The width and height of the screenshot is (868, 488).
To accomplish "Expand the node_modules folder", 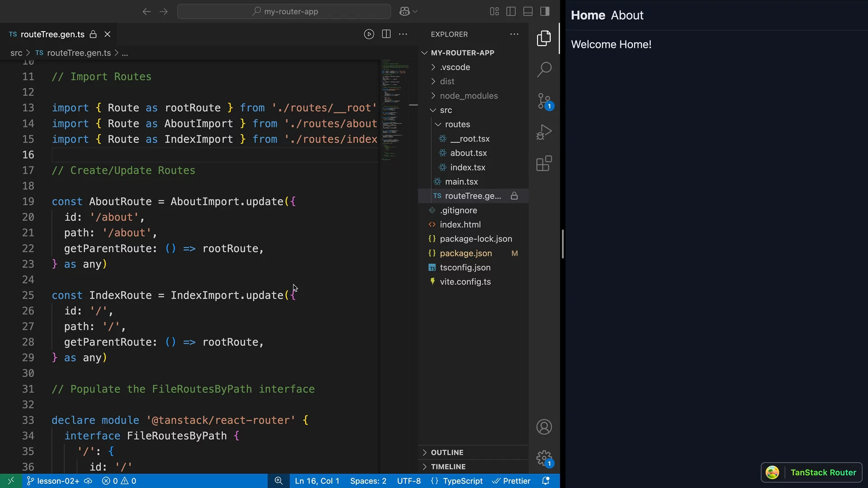I will (468, 96).
